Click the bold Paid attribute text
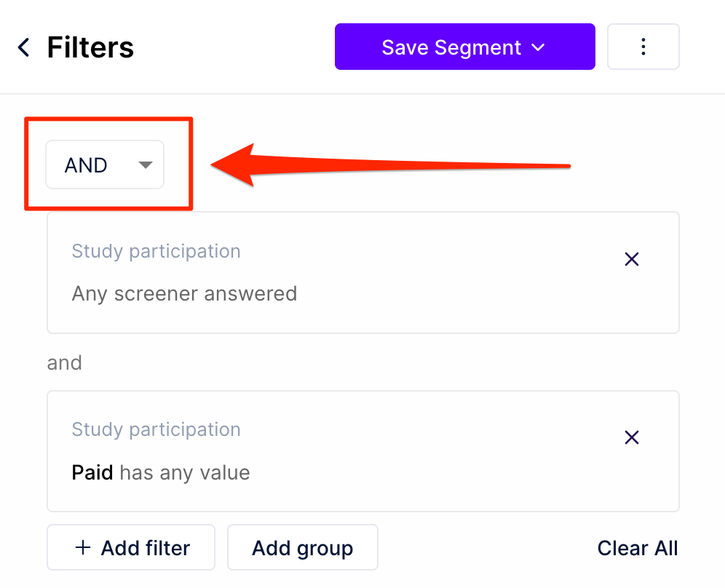Image resolution: width=725 pixels, height=588 pixels. [x=92, y=473]
